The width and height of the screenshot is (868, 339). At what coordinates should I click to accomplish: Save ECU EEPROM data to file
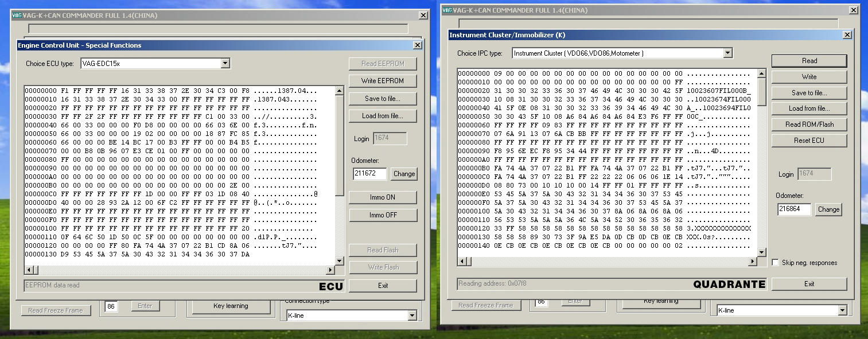click(x=383, y=99)
